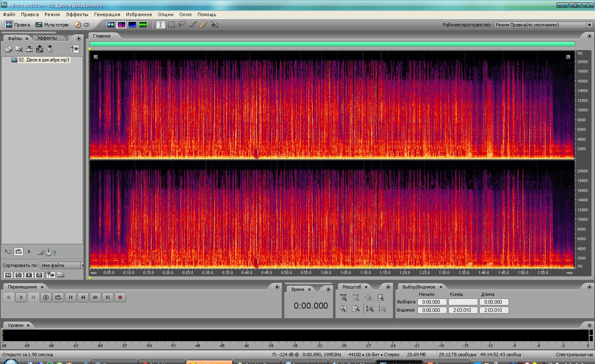Click the Insert into Multitrack icon

coord(40,49)
